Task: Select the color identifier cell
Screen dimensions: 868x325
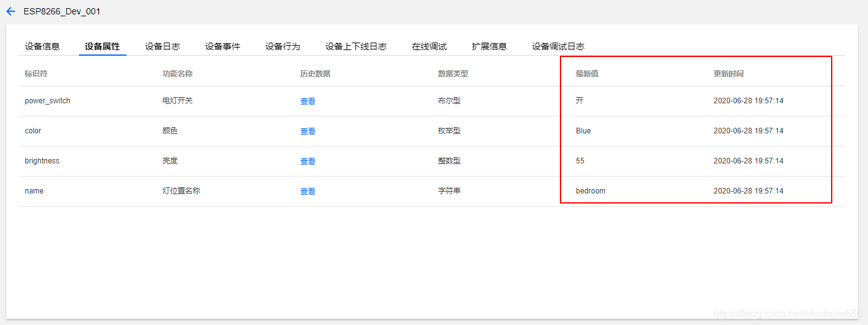Action: pos(33,131)
